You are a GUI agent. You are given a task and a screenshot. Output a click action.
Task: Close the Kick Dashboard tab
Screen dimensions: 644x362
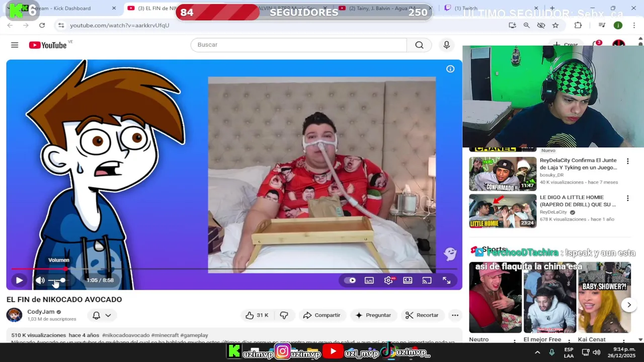[114, 8]
